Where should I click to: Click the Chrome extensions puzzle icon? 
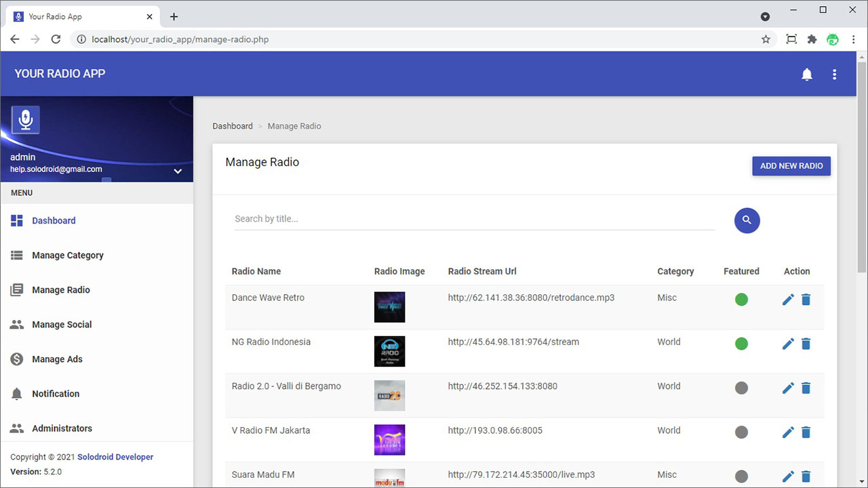812,39
